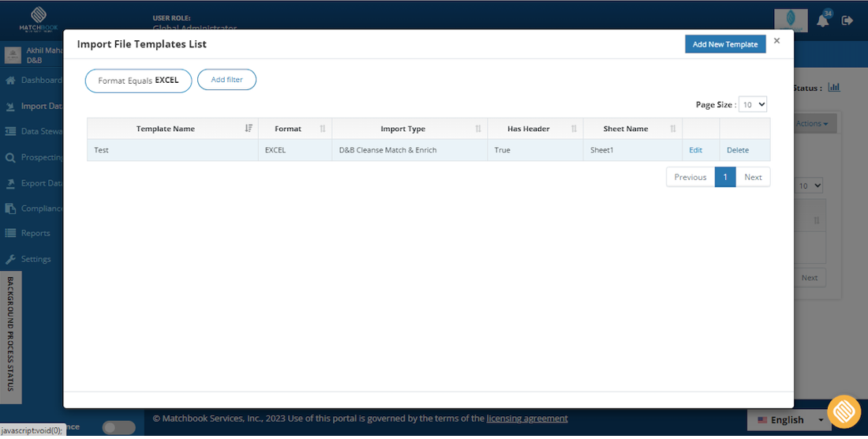Viewport: 868px width, 439px height.
Task: Open the Page Size dropdown
Action: pos(753,104)
